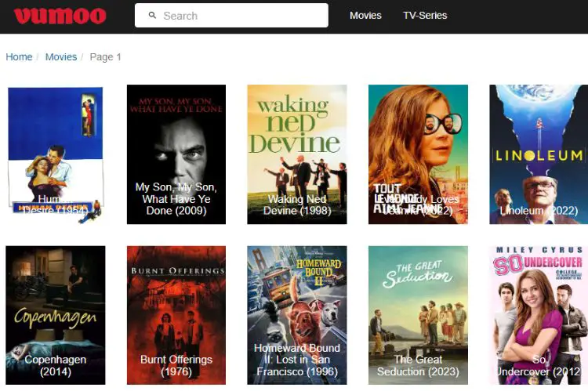Open the TV-Series menu item
Screen dimensions: 588x391
click(x=425, y=16)
